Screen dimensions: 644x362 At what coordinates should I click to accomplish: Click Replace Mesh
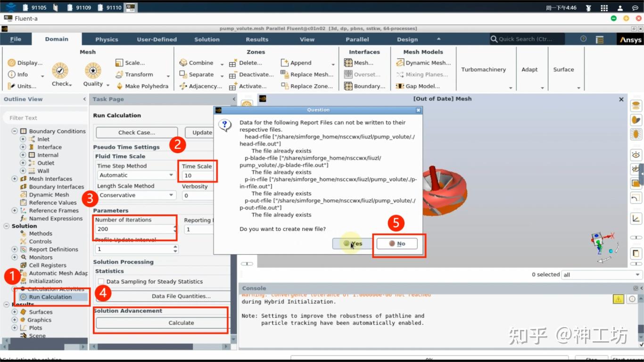pos(307,74)
